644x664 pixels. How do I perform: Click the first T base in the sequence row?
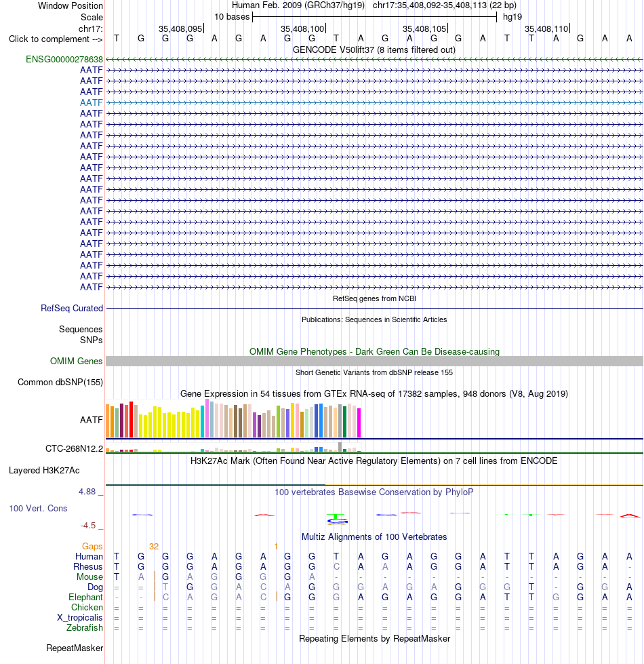click(x=117, y=39)
